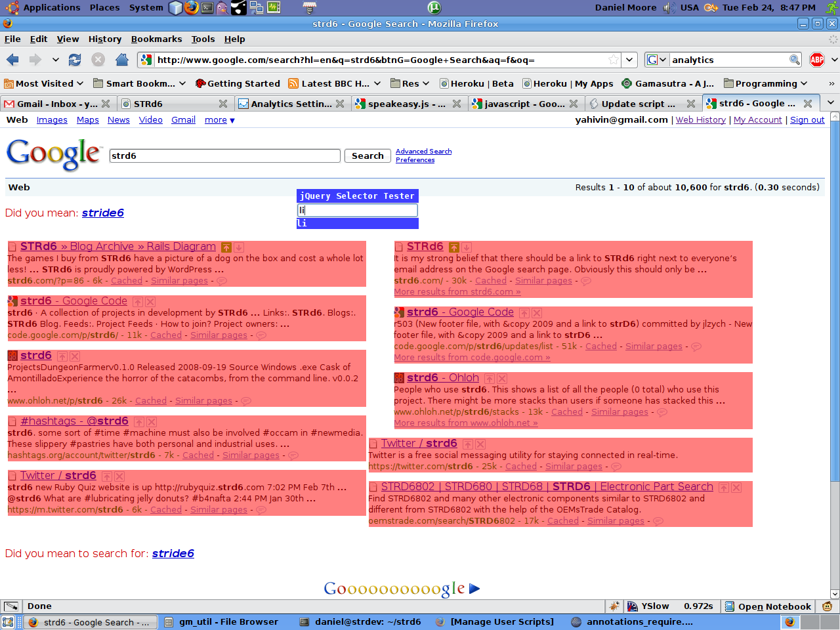Remove the 'strd6 - Google Code' result with X icon

coord(150,302)
